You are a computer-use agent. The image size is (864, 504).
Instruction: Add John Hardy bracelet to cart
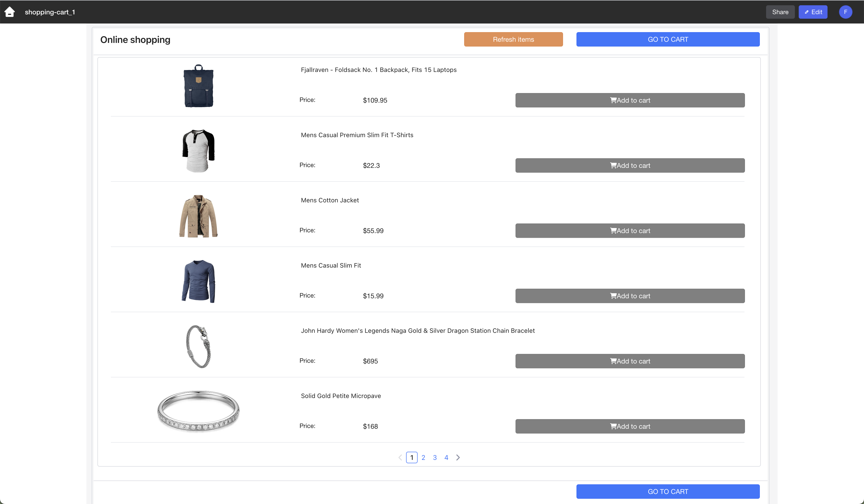click(x=630, y=361)
